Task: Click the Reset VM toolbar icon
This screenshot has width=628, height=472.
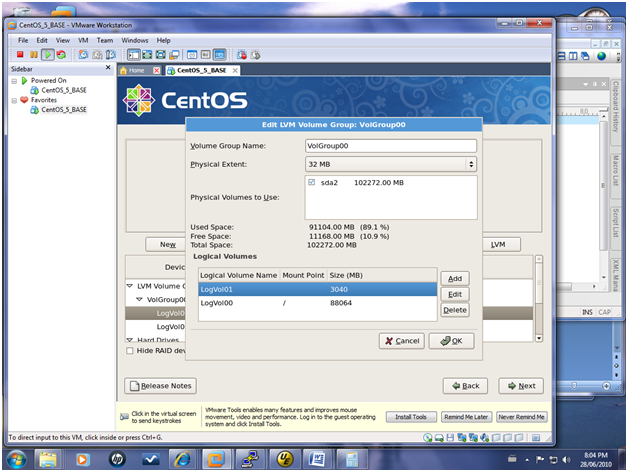Action: click(61, 54)
